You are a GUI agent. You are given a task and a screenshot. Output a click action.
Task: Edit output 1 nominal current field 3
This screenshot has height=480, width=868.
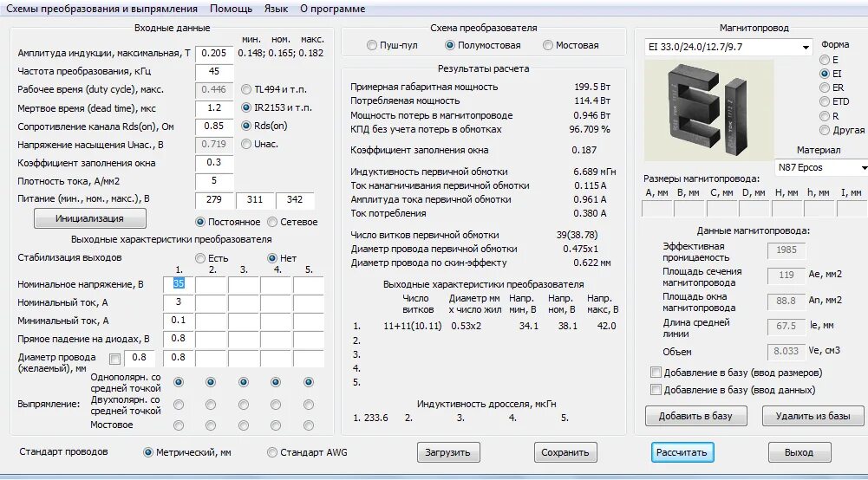[179, 302]
